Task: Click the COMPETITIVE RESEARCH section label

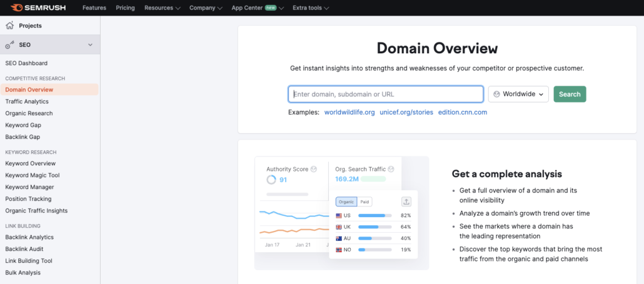Action: pyautogui.click(x=35, y=78)
